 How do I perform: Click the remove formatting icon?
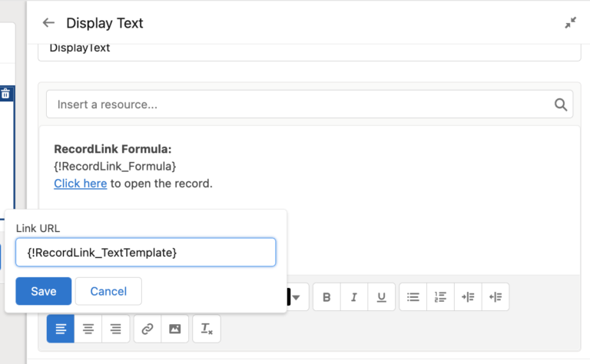pos(206,329)
